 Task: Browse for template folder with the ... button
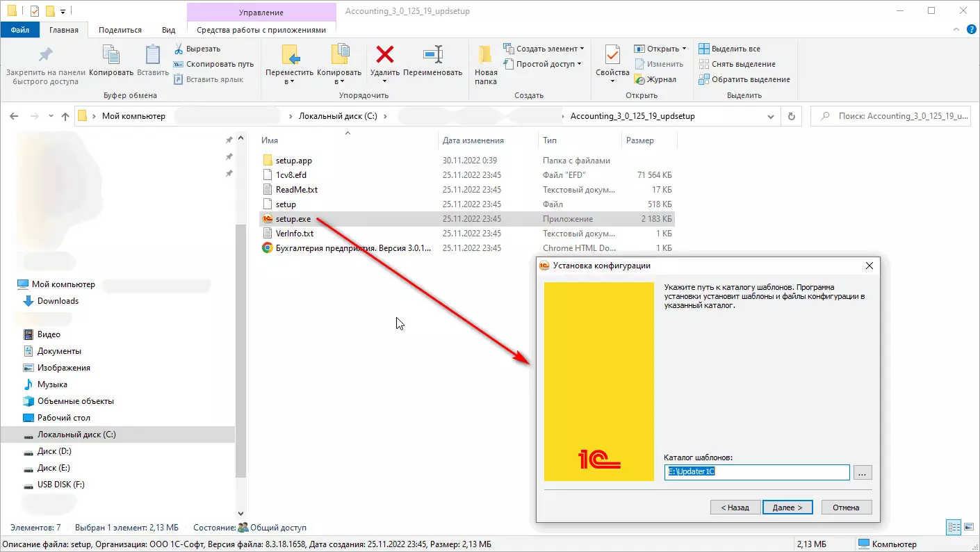coord(863,473)
